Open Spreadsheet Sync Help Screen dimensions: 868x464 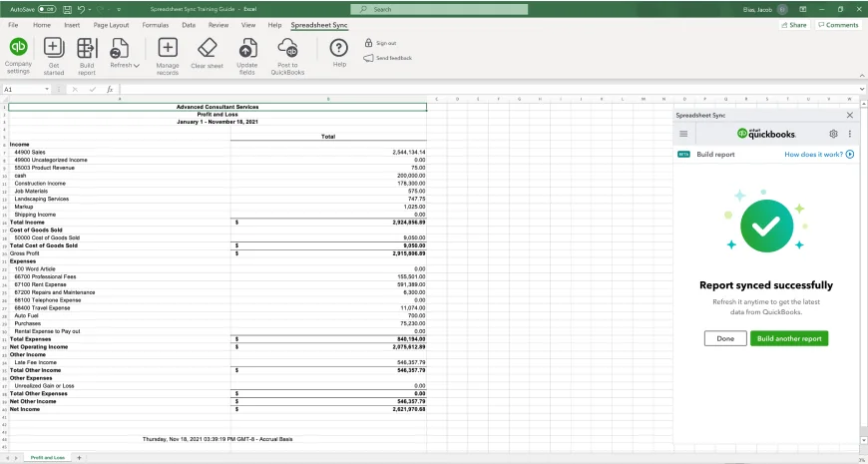point(339,53)
